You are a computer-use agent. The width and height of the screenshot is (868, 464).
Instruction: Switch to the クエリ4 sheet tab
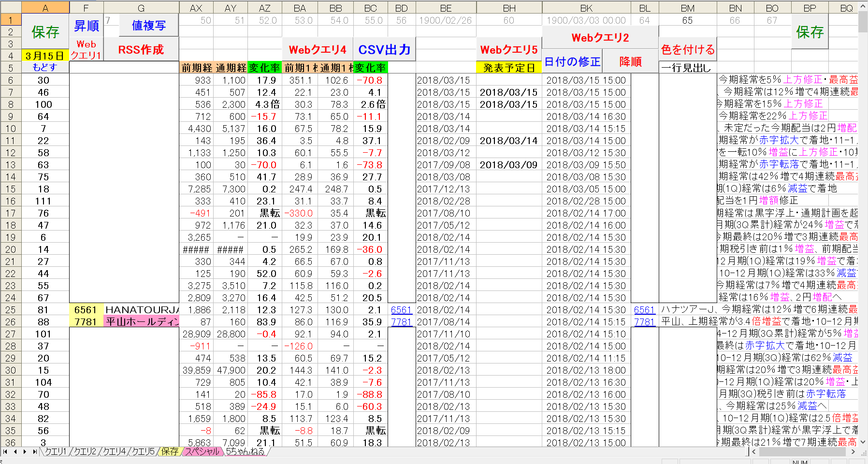114,451
